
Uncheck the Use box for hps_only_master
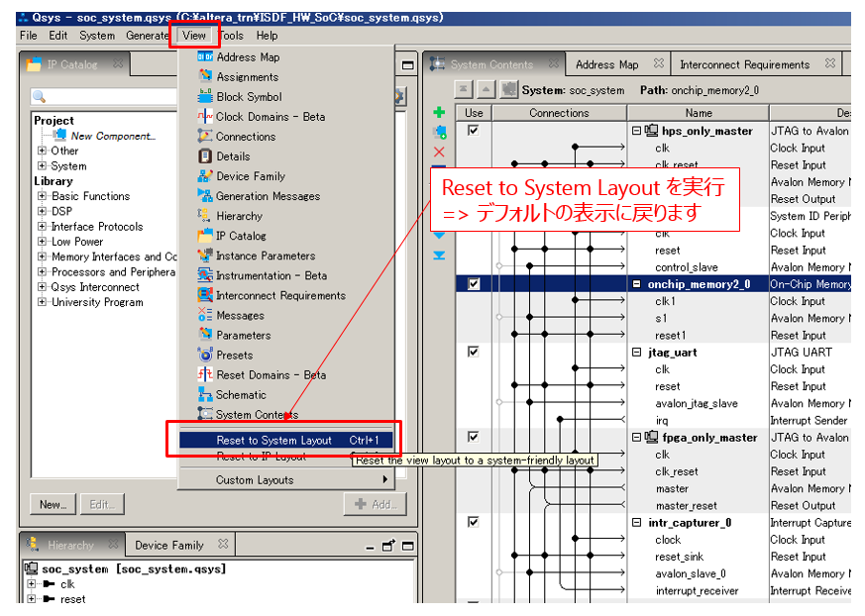click(474, 131)
